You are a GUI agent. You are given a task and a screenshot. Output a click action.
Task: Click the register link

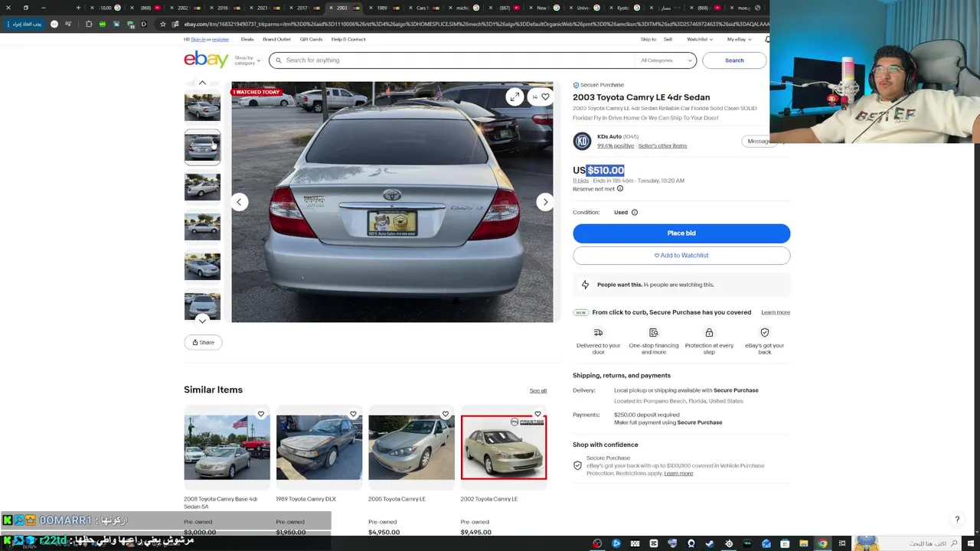point(220,39)
